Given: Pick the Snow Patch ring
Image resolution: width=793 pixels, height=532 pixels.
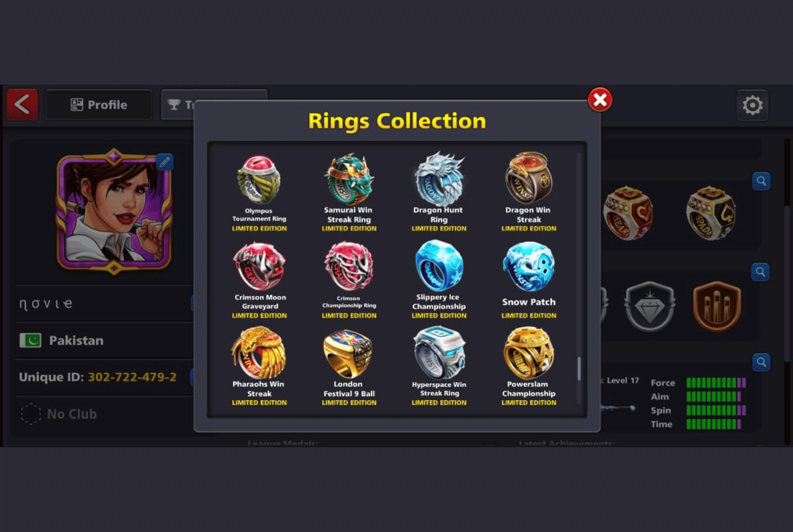Looking at the screenshot, I should pos(529,280).
